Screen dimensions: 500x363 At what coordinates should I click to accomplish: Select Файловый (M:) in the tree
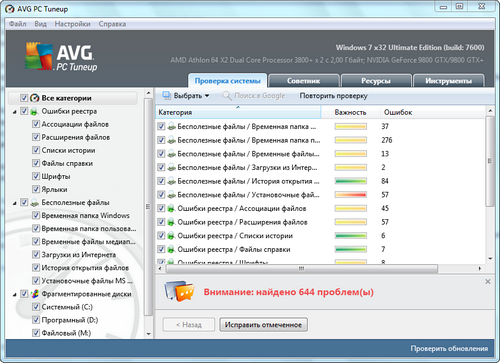pos(66,333)
